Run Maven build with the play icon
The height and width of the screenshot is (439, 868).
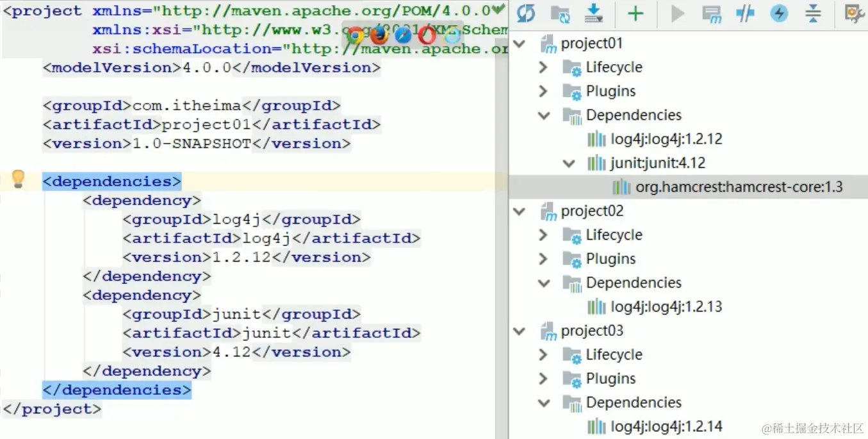pyautogui.click(x=678, y=13)
